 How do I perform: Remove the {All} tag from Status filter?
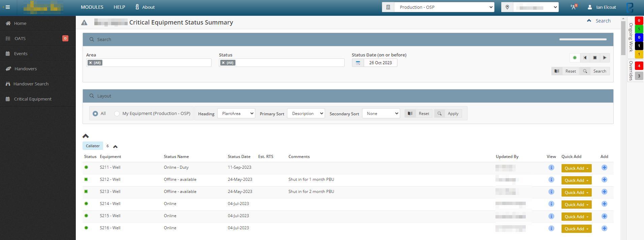(223, 63)
